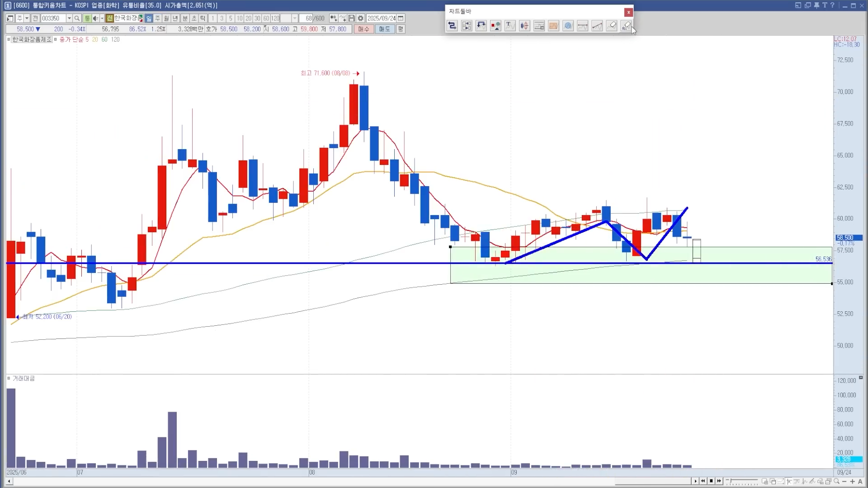The image size is (868, 488).
Task: Click the stock code input field
Action: pos(53,19)
